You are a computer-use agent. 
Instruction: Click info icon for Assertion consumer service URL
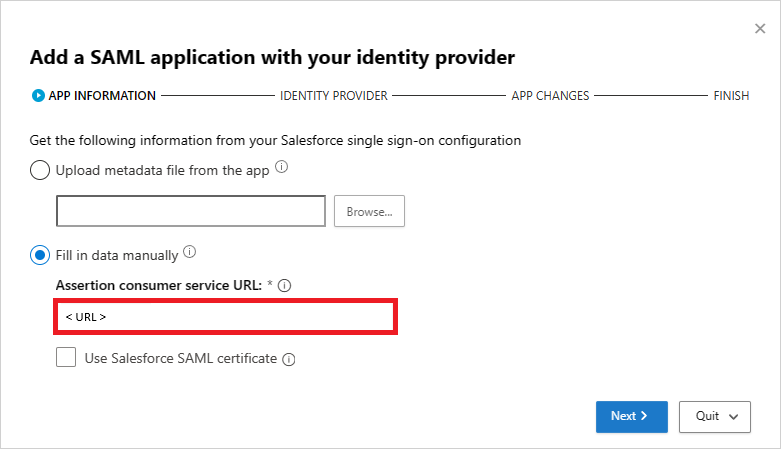[285, 286]
